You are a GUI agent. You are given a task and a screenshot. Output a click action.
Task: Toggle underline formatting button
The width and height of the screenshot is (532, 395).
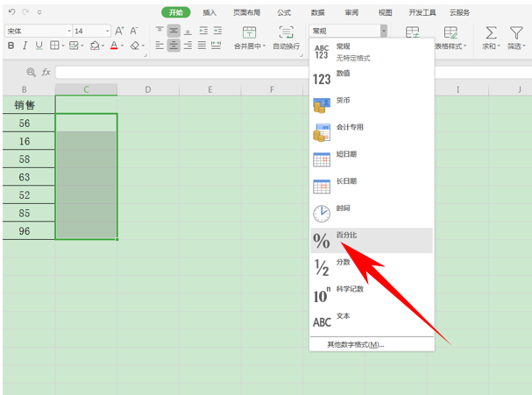pos(39,46)
